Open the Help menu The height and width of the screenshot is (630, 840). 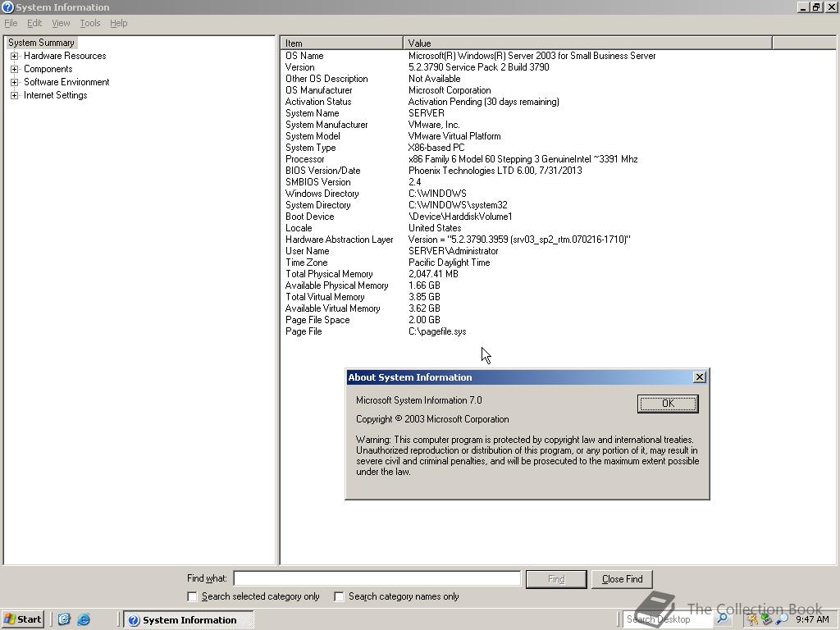point(118,23)
